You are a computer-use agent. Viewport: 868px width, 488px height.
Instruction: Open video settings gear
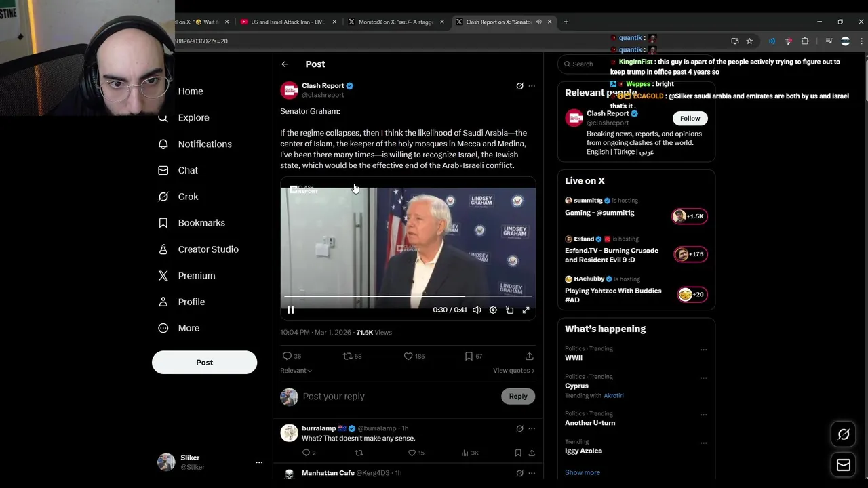(x=493, y=310)
